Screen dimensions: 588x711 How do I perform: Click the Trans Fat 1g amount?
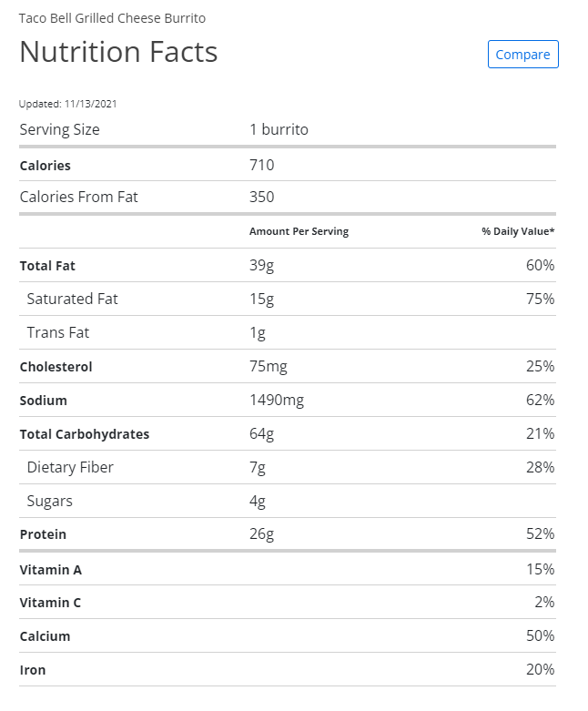[x=258, y=333]
